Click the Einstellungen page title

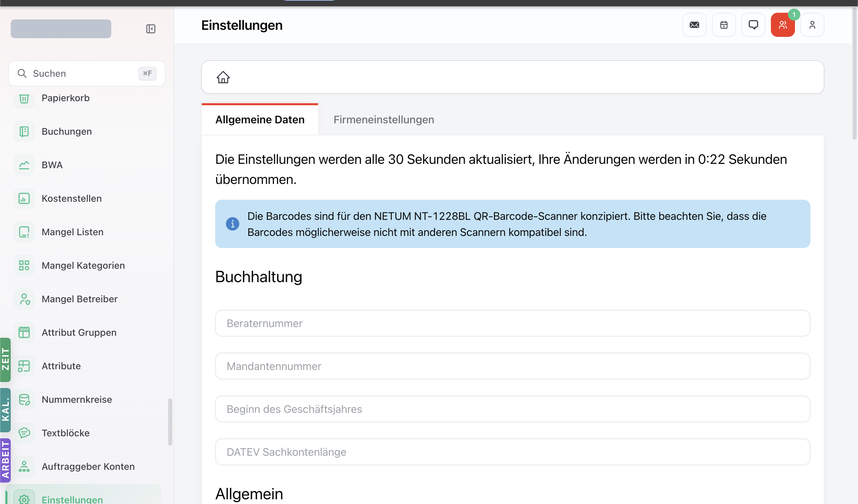point(242,25)
